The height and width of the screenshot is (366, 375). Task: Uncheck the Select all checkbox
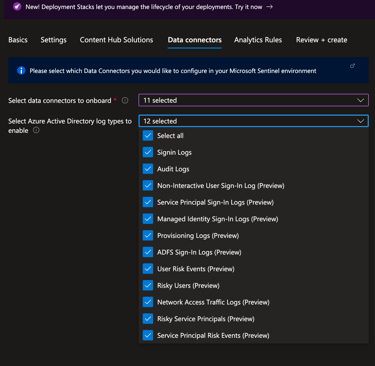pyautogui.click(x=148, y=136)
